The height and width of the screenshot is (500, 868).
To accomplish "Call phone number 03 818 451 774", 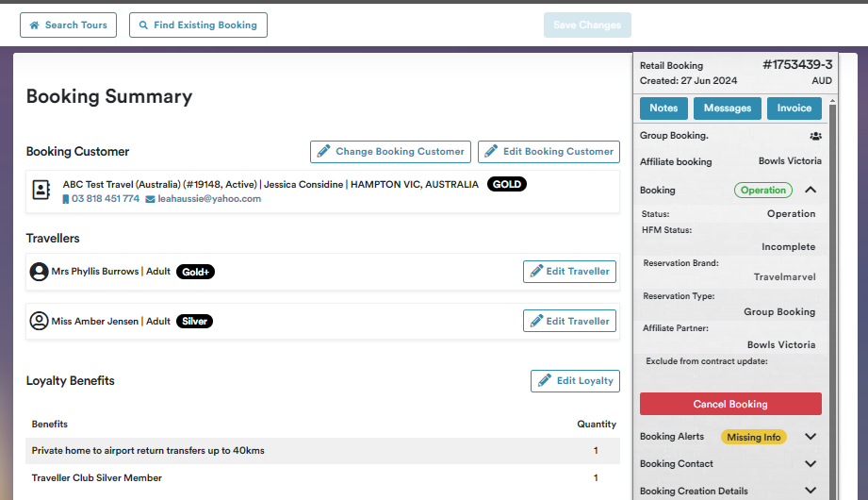I will click(x=106, y=198).
